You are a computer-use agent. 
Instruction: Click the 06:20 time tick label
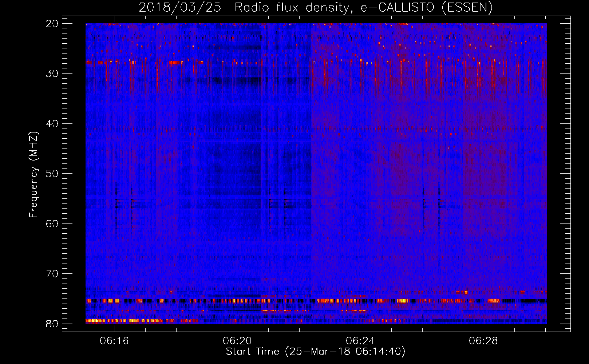pos(238,341)
